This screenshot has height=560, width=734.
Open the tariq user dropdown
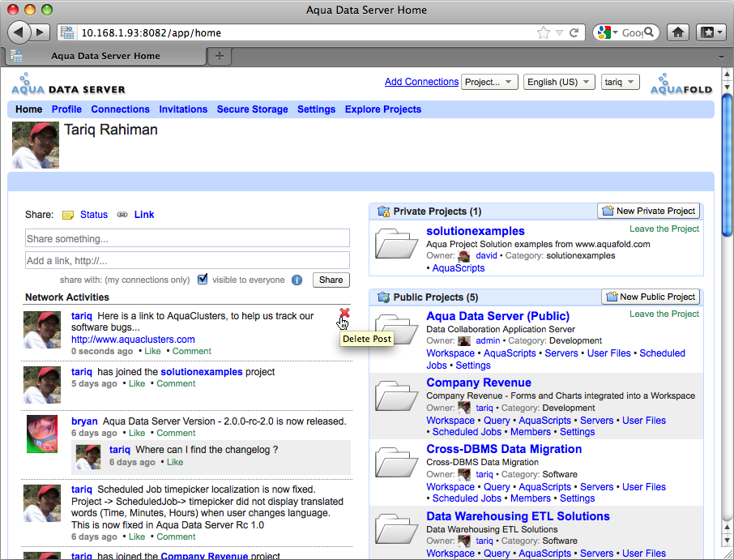(620, 82)
